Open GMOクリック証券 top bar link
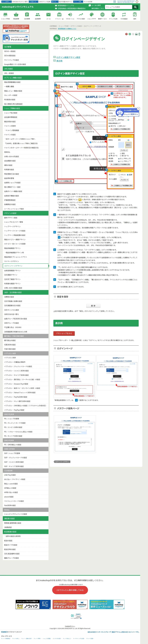 (45, 2)
